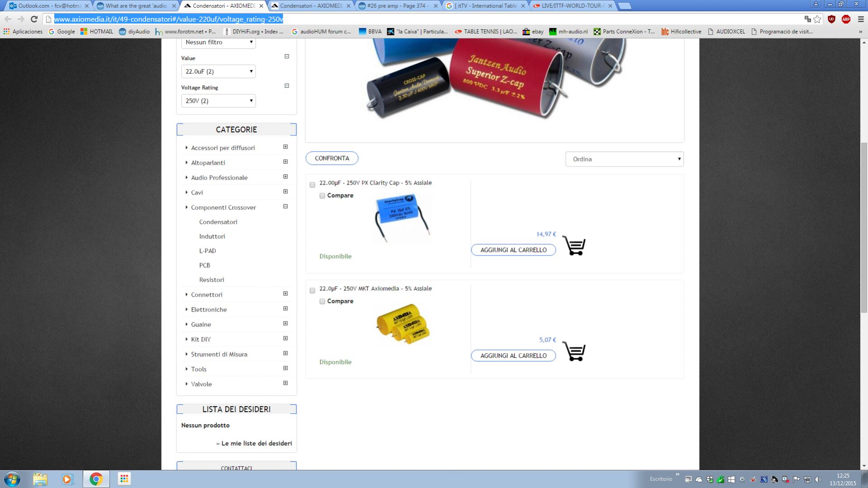Image resolution: width=868 pixels, height=488 pixels.
Task: Click the Chrome icon in the taskbar
Action: (96, 479)
